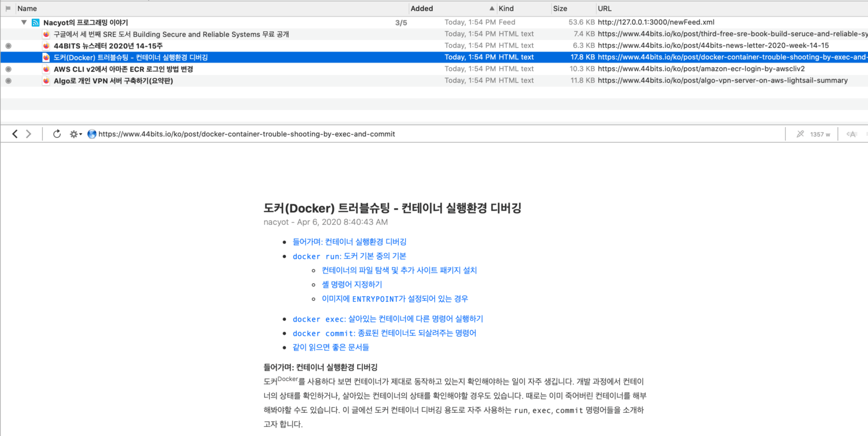Viewport: 868px width, 436px height.
Task: Sort by the Added column header
Action: tap(422, 9)
